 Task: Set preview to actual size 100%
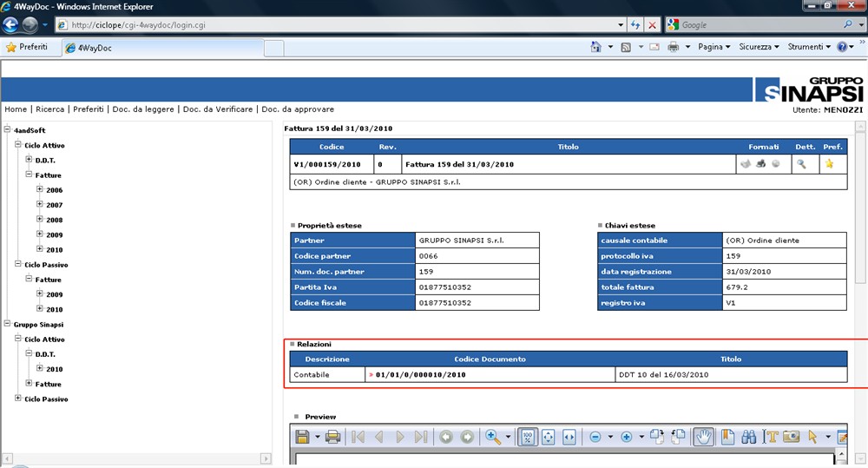coord(528,437)
